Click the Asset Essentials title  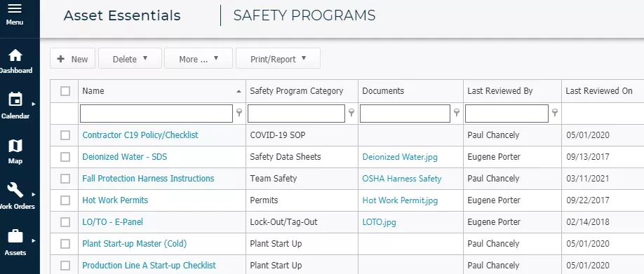[x=122, y=15]
